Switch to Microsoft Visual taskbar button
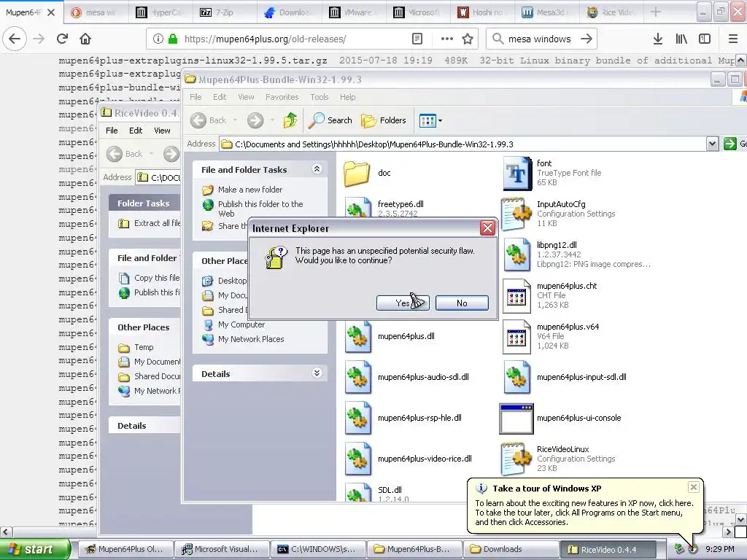Screen dimensions: 747x560 pos(220,549)
